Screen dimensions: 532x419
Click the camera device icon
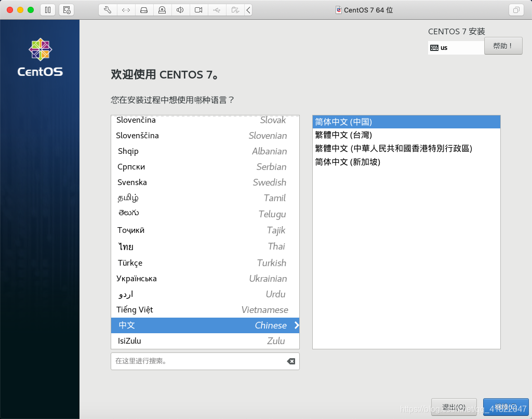point(198,10)
